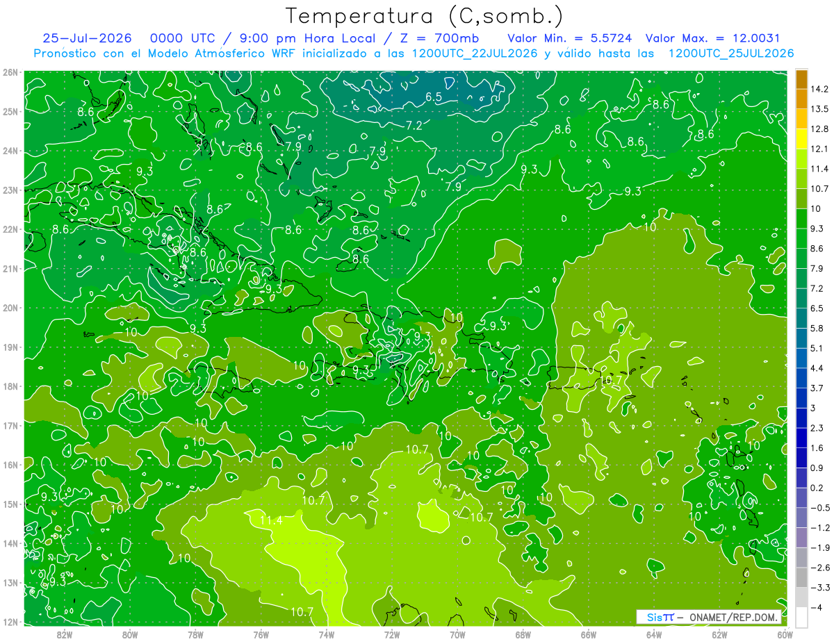Image resolution: width=834 pixels, height=644 pixels.
Task: Select the "25-Jul-2026" date text
Action: [x=86, y=38]
